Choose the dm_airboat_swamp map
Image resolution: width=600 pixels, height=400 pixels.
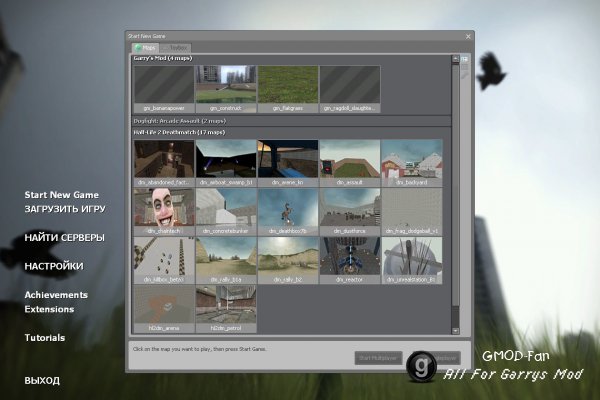pos(226,163)
